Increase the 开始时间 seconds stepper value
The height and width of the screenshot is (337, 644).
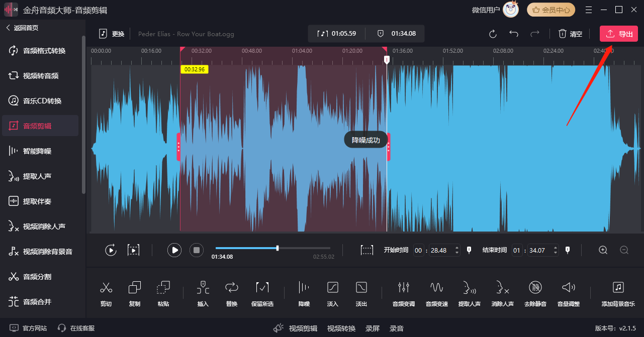(x=456, y=248)
